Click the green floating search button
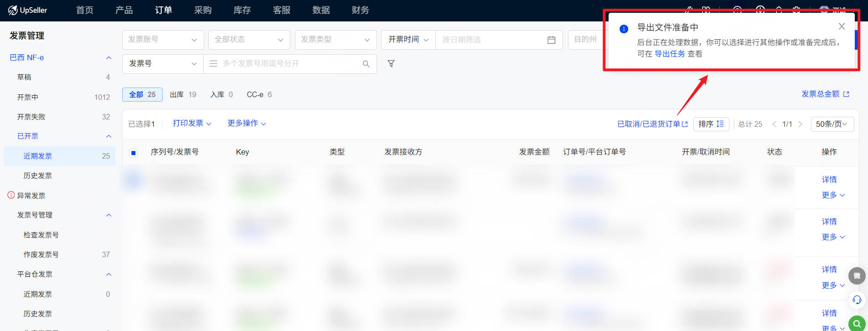The height and width of the screenshot is (331, 868). coord(857,323)
